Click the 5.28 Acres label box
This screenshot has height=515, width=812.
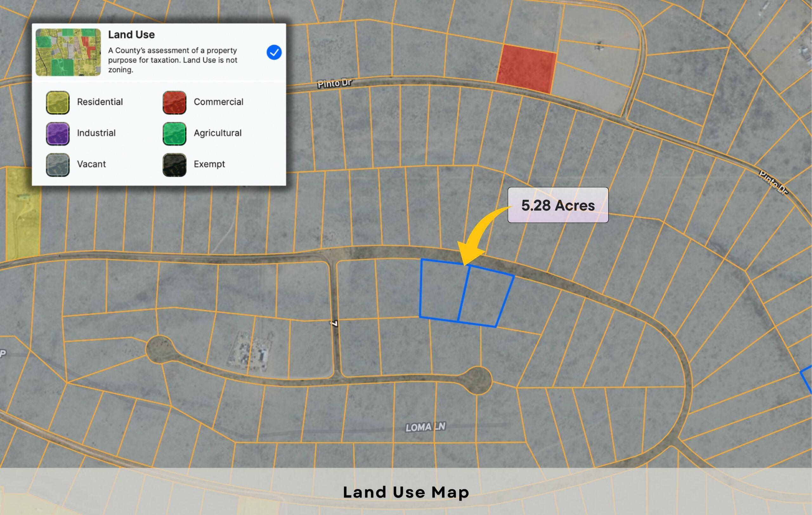558,205
